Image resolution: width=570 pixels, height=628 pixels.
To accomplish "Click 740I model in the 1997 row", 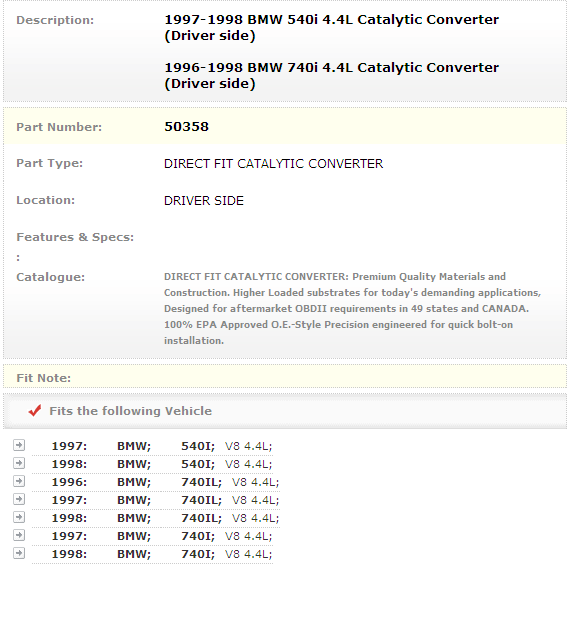I will click(198, 536).
